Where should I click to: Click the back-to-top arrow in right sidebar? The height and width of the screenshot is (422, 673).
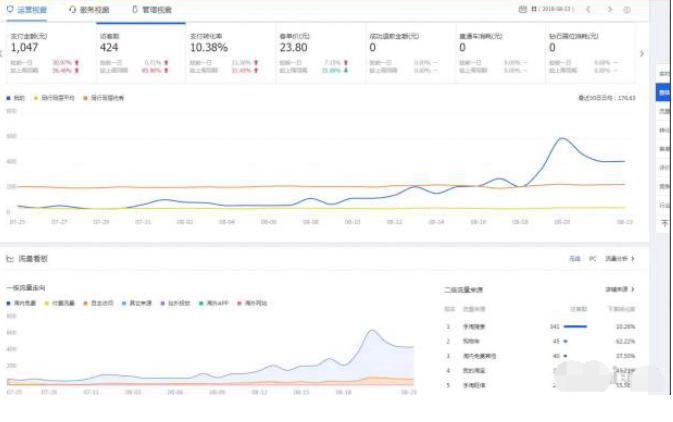click(x=664, y=223)
